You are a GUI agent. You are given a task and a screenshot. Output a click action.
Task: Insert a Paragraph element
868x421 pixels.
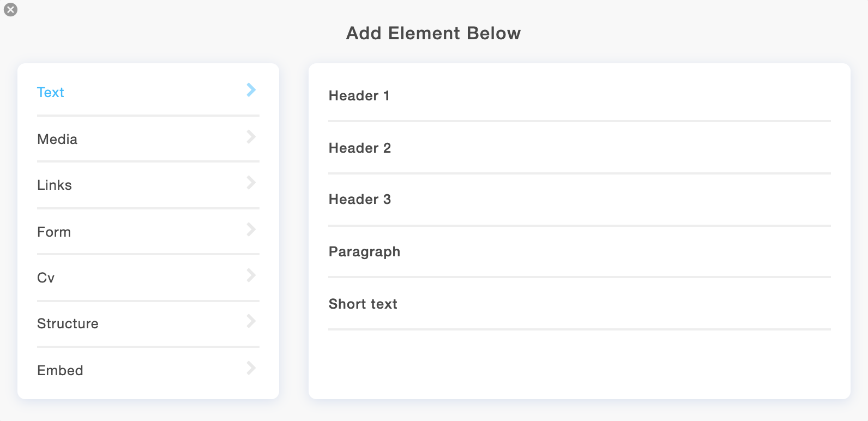tap(580, 251)
